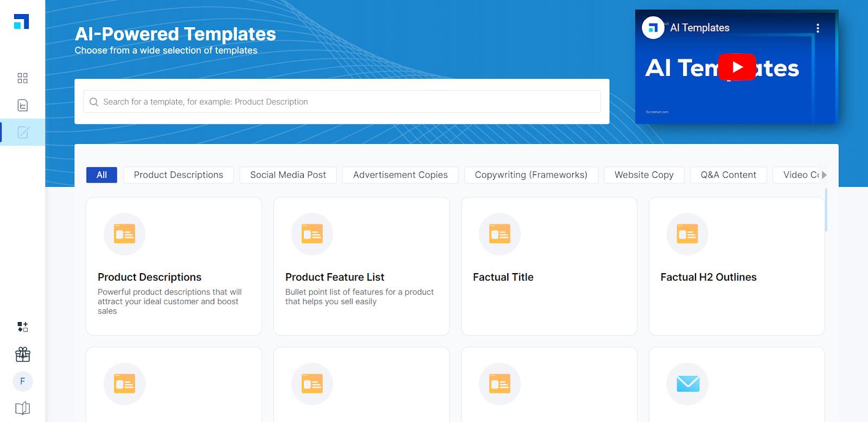
Task: Open the Factual Title card title
Action: (x=503, y=277)
